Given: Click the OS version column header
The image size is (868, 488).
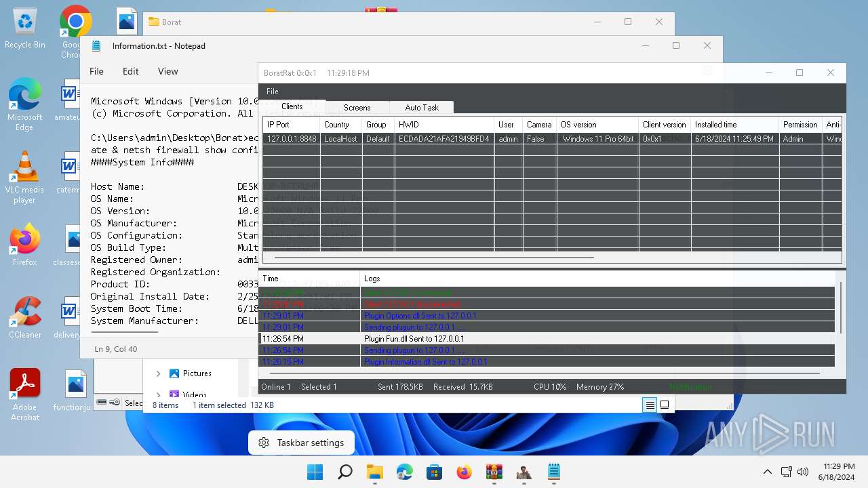Looking at the screenshot, I should [597, 125].
